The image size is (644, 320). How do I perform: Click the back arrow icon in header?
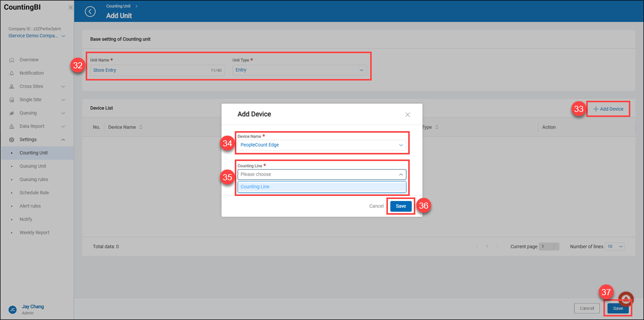click(x=90, y=12)
